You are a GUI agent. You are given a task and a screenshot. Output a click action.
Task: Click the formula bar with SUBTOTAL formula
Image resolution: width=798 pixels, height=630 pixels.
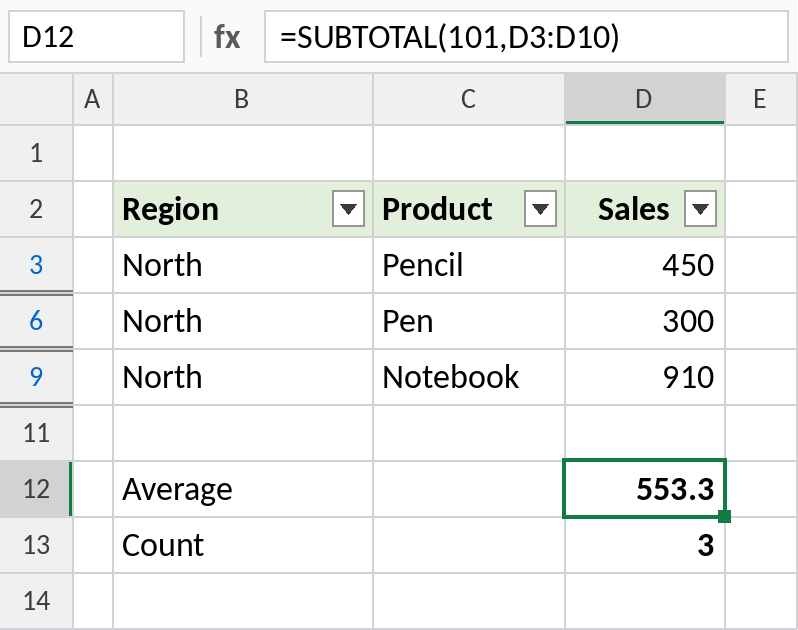(526, 37)
